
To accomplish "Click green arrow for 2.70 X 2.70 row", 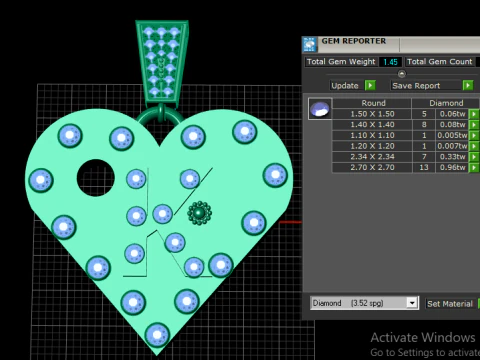I will (474, 167).
